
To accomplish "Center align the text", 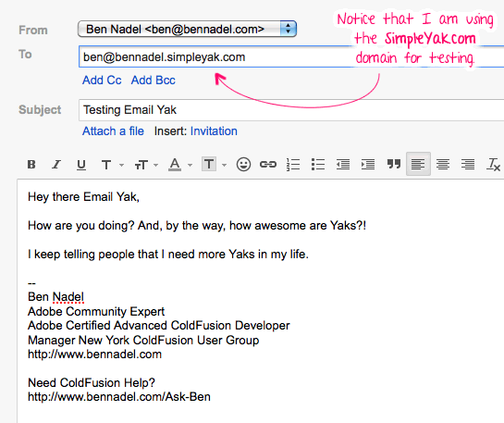I will point(443,165).
